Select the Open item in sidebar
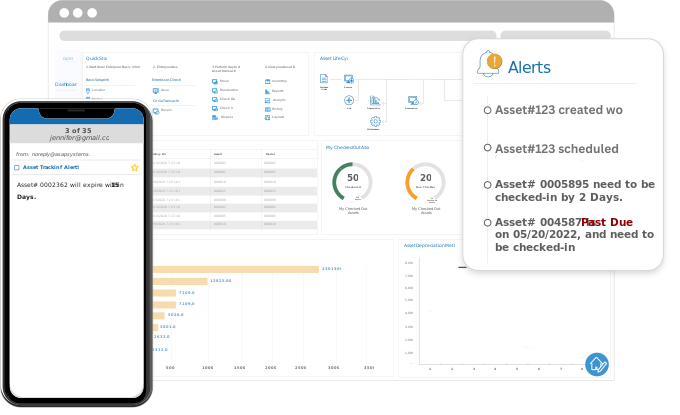Image resolution: width=680 pixels, height=415 pixels. 67,59
